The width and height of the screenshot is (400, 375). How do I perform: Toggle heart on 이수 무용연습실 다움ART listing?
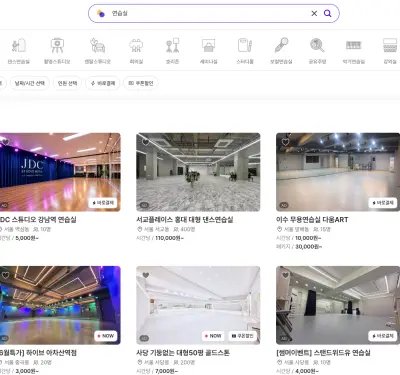285,142
